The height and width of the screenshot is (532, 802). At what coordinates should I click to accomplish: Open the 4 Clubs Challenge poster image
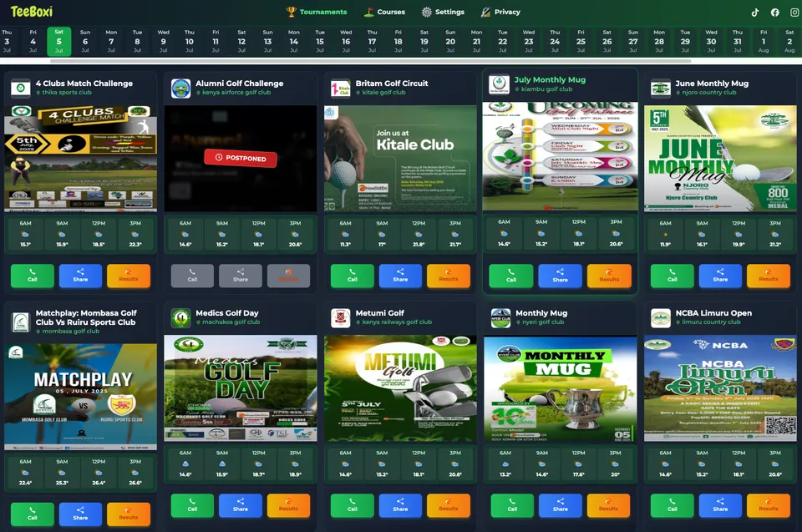pyautogui.click(x=81, y=159)
